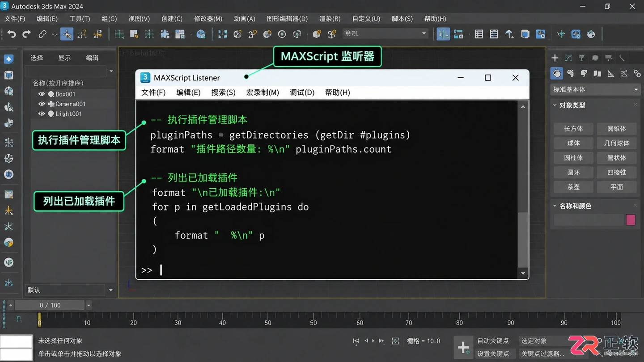Image resolution: width=644 pixels, height=362 pixels.
Task: Open the 调试(D) menu in Listener
Action: [302, 93]
